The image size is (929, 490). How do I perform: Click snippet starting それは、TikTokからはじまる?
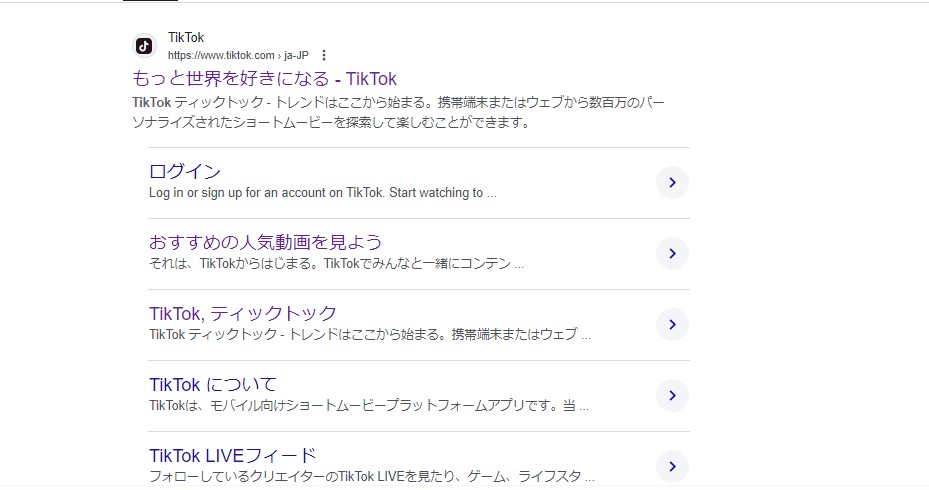(337, 264)
